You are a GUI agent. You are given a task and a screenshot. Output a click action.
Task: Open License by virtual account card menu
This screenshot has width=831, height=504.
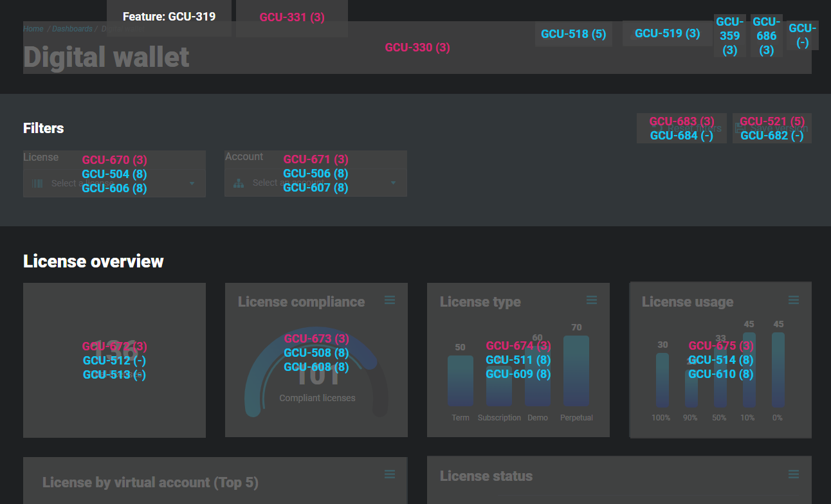[390, 474]
